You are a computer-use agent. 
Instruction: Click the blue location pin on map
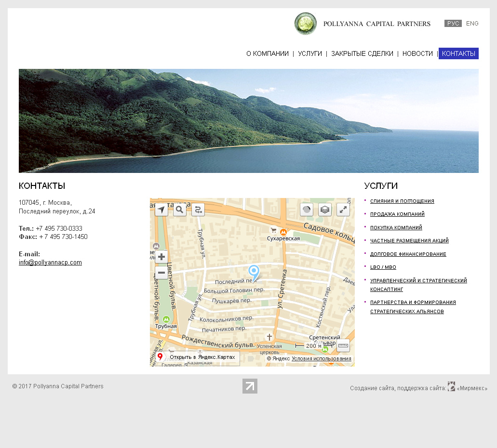[x=254, y=273]
